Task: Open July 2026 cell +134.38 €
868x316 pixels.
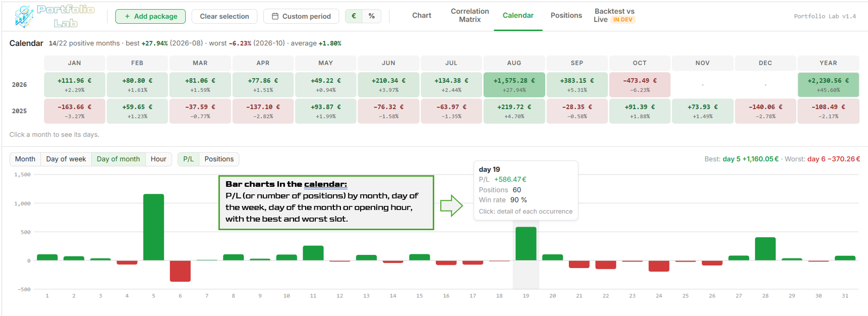Action: [451, 85]
